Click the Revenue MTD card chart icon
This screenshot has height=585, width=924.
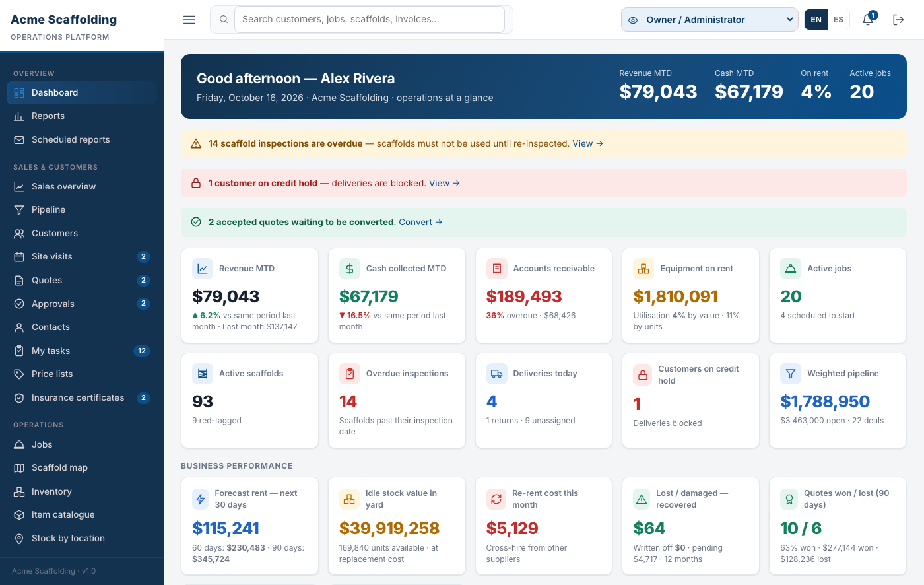[203, 269]
